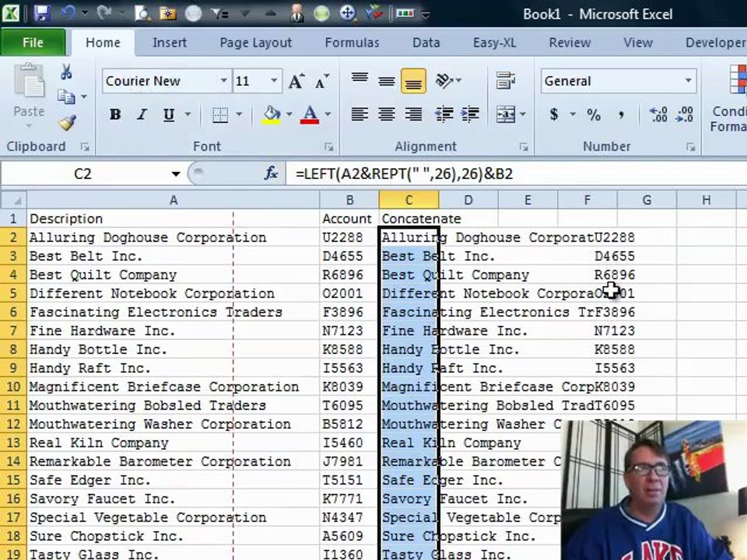747x560 pixels.
Task: Select row 5 header
Action: [x=13, y=293]
